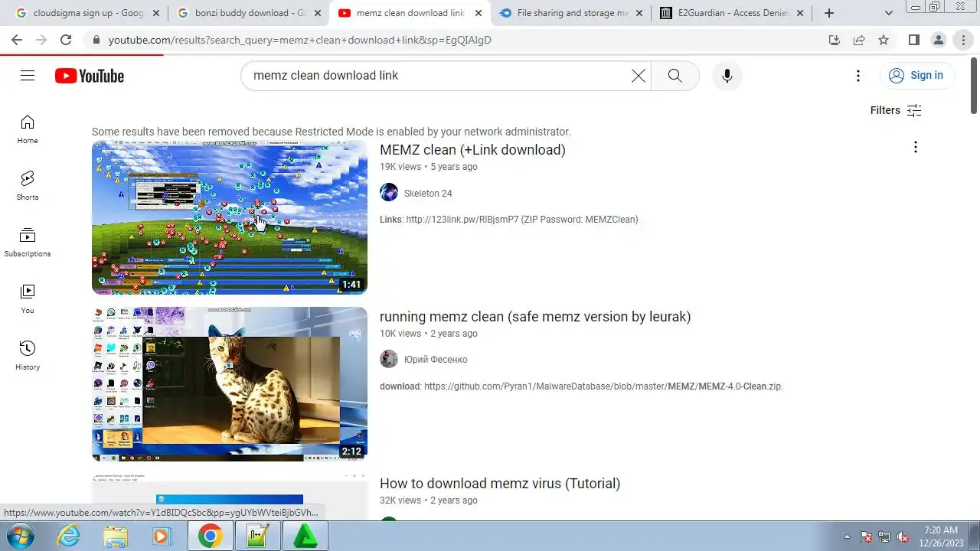Open Skeleton 24 channel name

point(428,194)
